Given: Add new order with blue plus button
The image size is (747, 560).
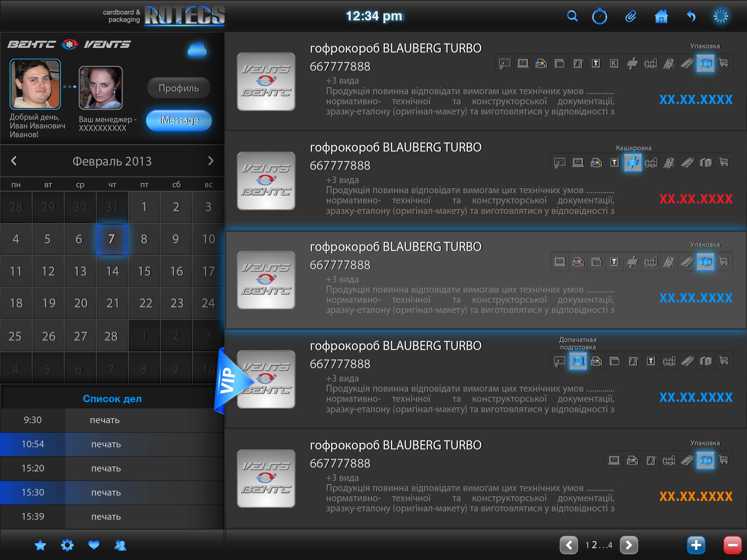Looking at the screenshot, I should [x=696, y=545].
